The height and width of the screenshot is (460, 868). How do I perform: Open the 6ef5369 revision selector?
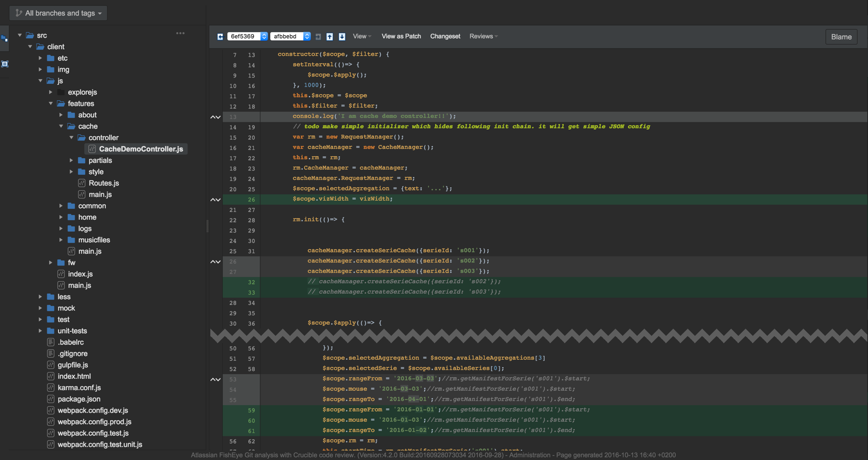(247, 36)
